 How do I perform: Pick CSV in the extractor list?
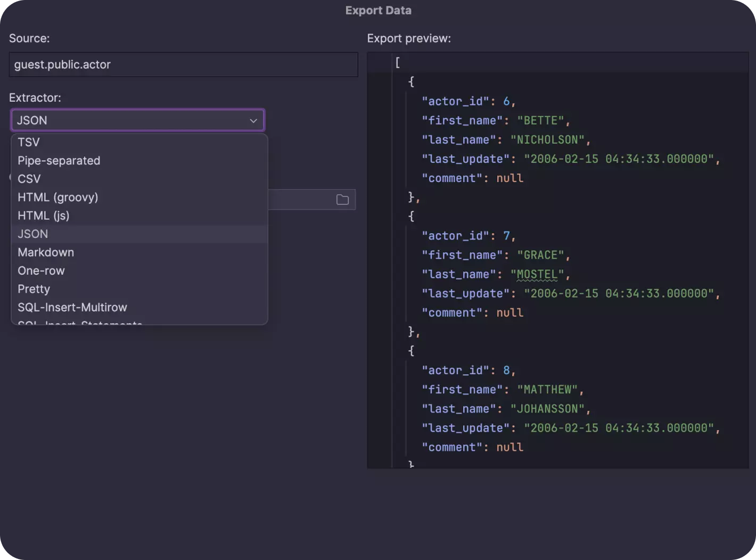[x=29, y=179]
